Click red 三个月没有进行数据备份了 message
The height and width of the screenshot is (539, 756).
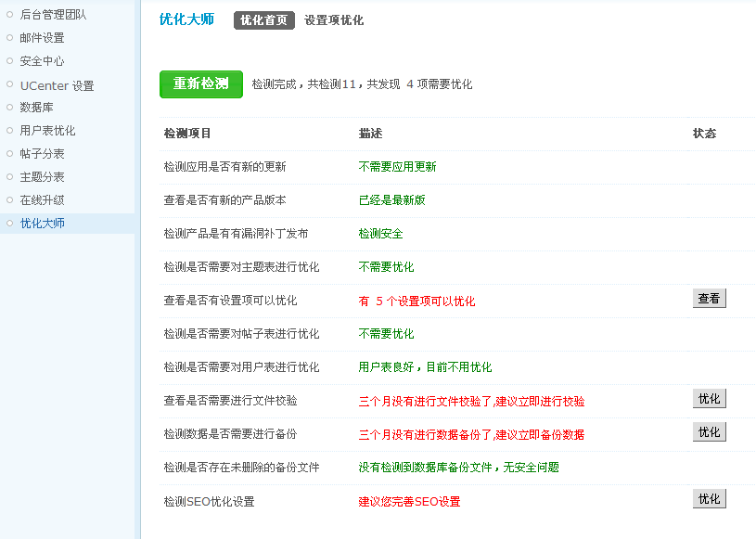(471, 435)
